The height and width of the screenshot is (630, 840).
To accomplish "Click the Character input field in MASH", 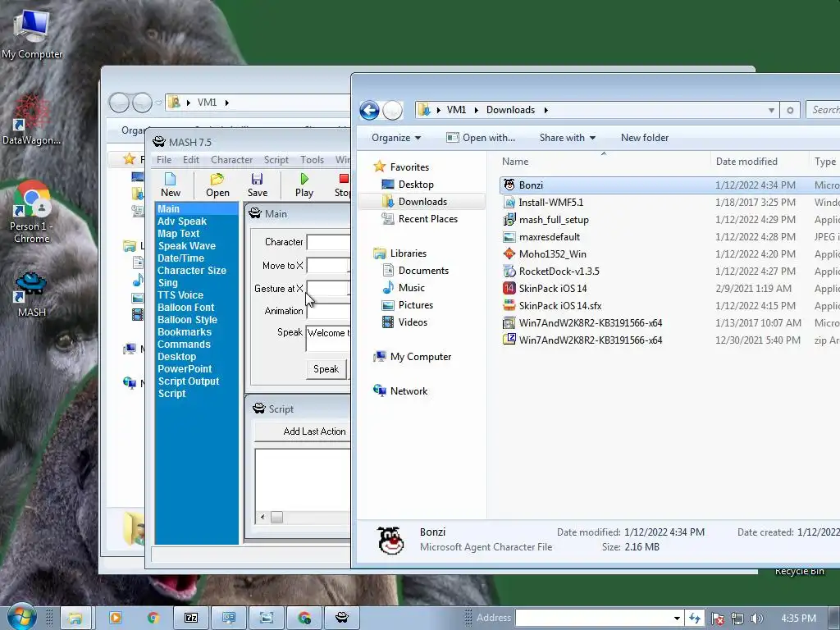I will (x=328, y=242).
